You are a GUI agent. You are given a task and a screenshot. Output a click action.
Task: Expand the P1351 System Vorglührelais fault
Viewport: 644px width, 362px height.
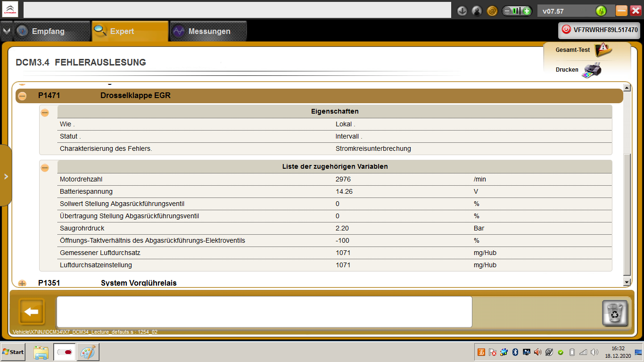pyautogui.click(x=22, y=283)
